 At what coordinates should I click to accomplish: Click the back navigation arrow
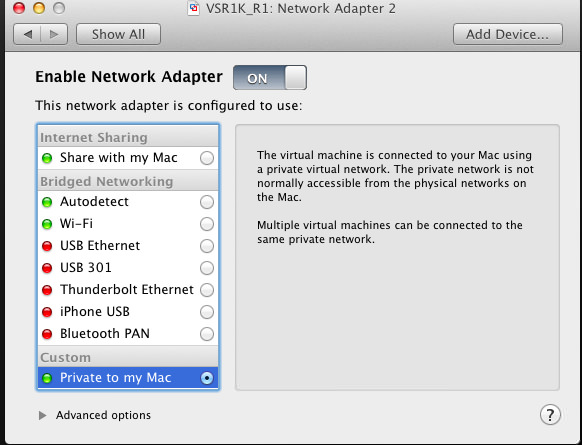[x=27, y=34]
